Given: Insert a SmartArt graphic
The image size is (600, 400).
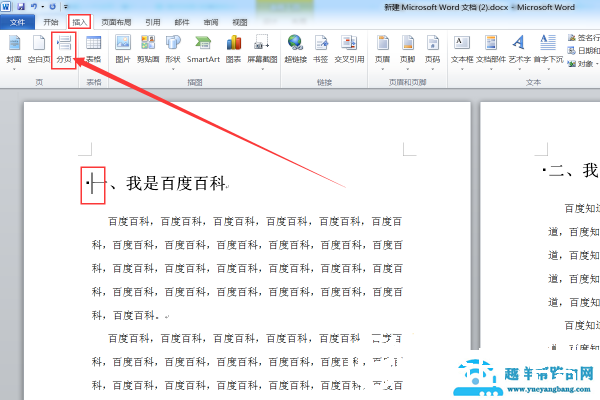Looking at the screenshot, I should tap(203, 49).
